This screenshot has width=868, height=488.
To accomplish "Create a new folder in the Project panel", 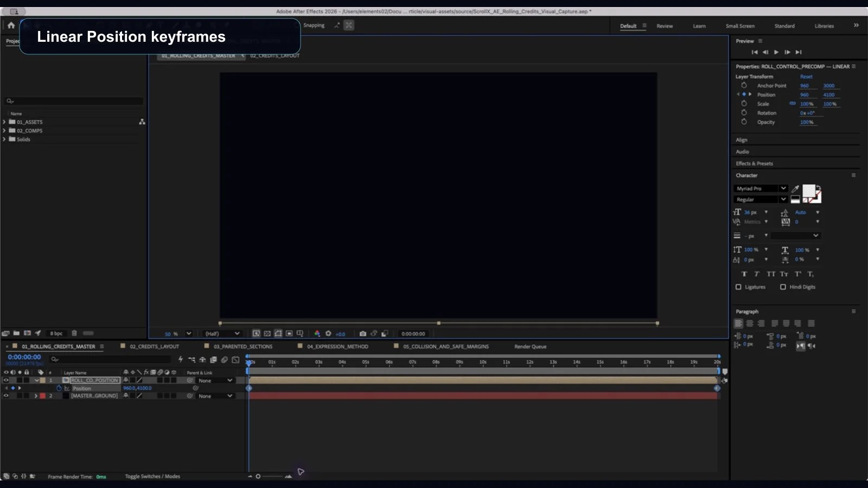I will [16, 333].
